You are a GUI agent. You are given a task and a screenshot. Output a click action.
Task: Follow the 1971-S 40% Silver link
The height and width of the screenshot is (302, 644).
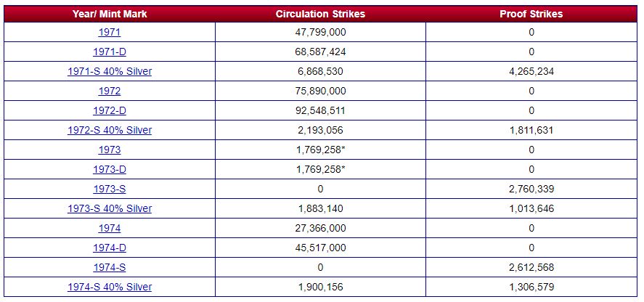point(110,71)
